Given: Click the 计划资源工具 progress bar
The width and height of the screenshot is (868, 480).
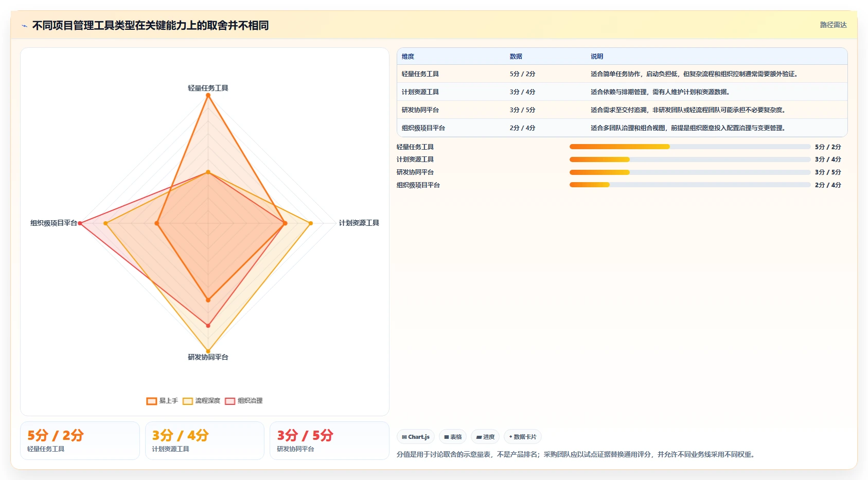Looking at the screenshot, I should 690,159.
